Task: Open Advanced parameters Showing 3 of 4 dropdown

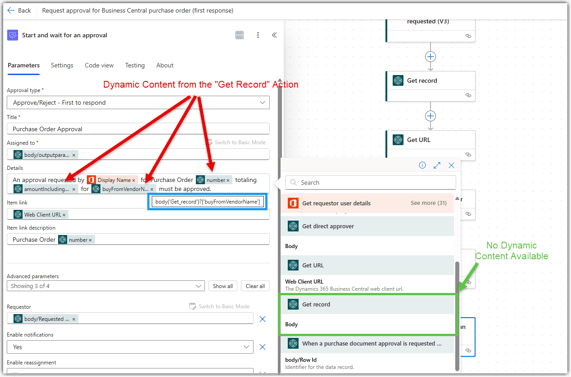Action: coord(106,286)
